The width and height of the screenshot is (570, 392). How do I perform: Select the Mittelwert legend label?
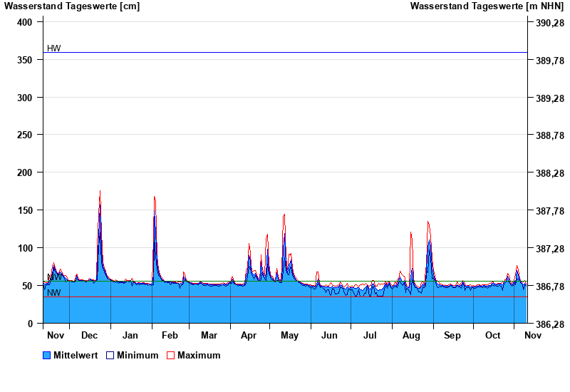(76, 355)
